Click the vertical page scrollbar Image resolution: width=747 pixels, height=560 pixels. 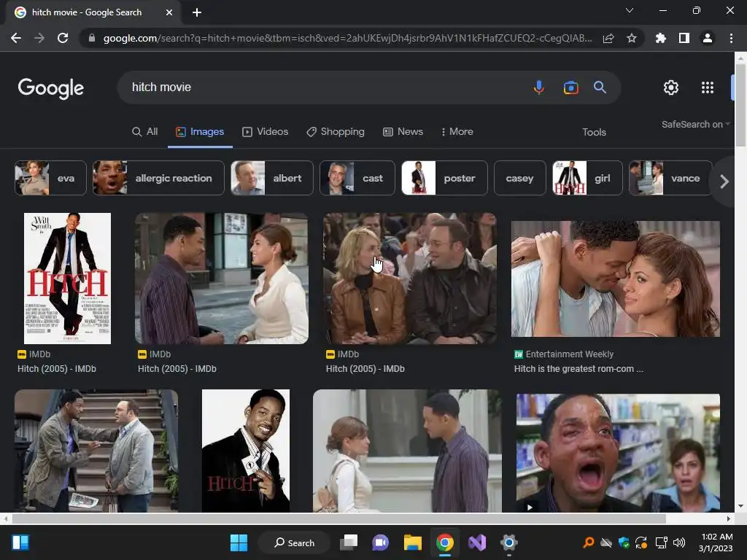[x=740, y=105]
